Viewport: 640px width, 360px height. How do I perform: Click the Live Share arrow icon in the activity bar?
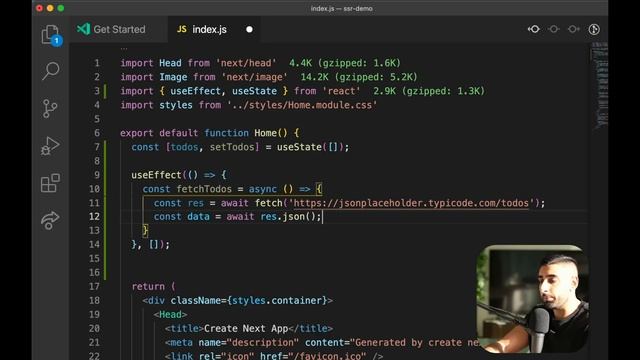tap(50, 220)
